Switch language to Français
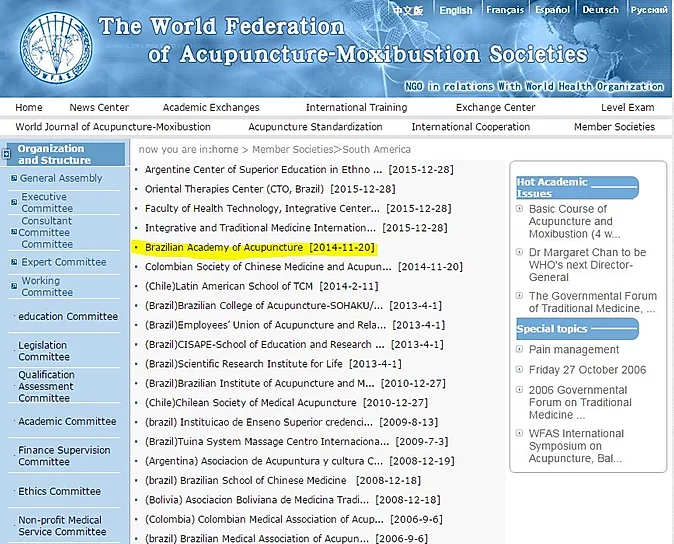This screenshot has width=674, height=544. 505,10
